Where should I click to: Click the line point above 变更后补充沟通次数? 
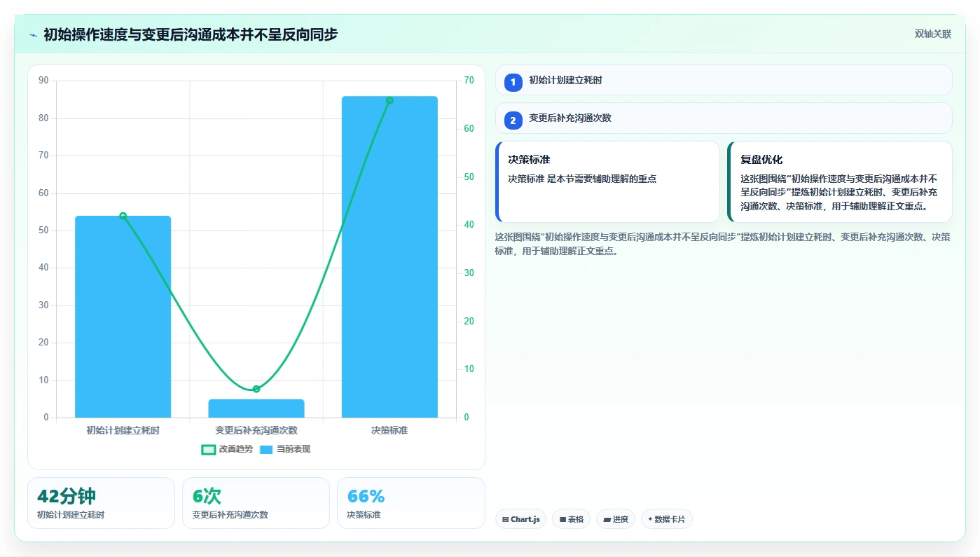click(256, 389)
